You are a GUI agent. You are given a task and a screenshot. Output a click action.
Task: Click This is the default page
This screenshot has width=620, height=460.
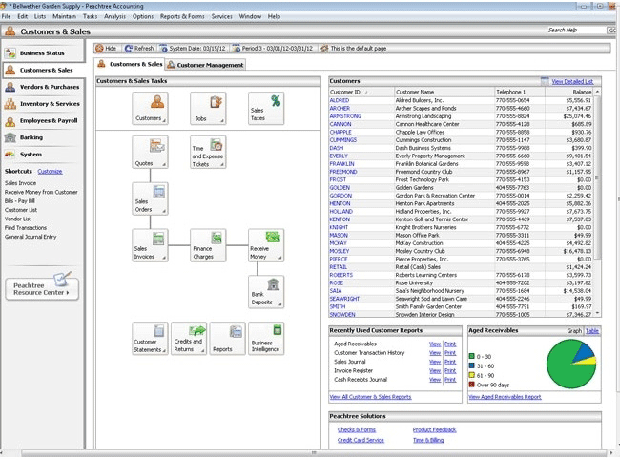[353, 48]
